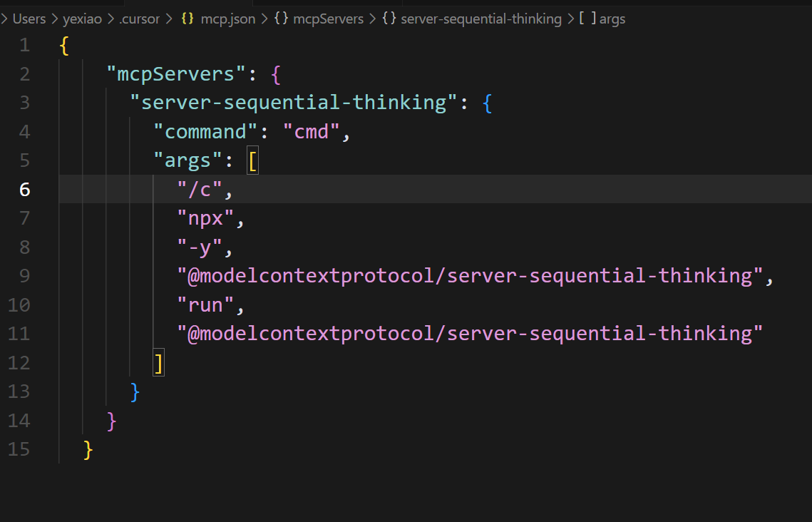The height and width of the screenshot is (522, 812).
Task: Click the opening bracket after "args"
Action: (252, 160)
